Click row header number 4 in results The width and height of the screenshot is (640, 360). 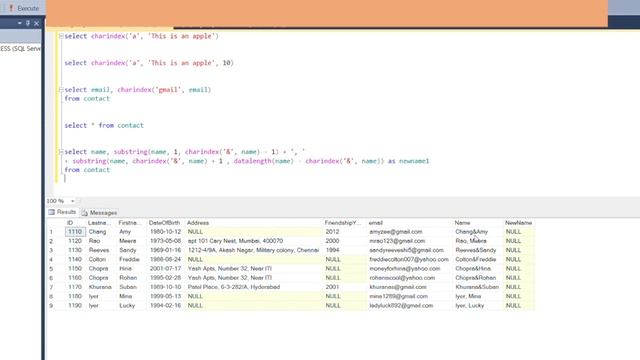[x=56, y=260]
